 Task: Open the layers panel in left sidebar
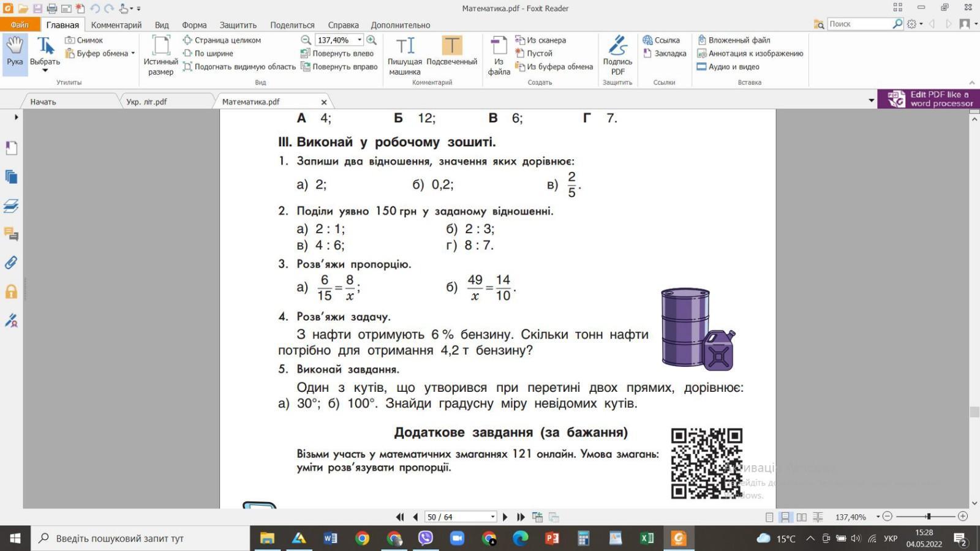pos(11,206)
